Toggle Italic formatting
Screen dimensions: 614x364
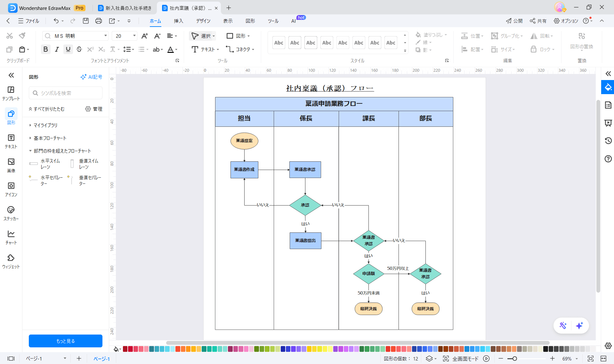click(57, 49)
